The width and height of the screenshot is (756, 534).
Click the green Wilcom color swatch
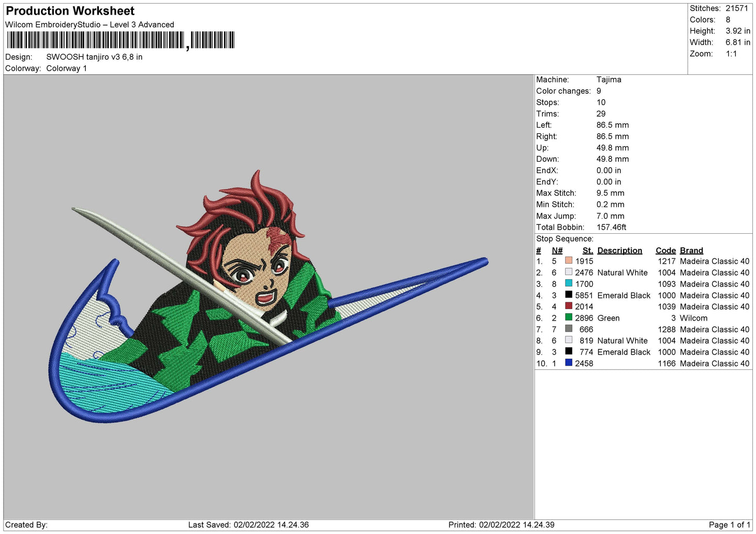point(569,317)
